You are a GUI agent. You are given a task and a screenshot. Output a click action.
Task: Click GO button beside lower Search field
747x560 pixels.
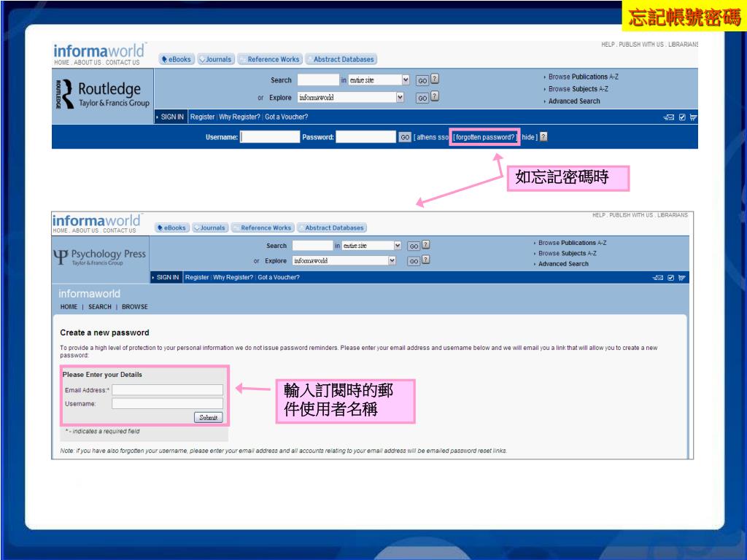414,246
